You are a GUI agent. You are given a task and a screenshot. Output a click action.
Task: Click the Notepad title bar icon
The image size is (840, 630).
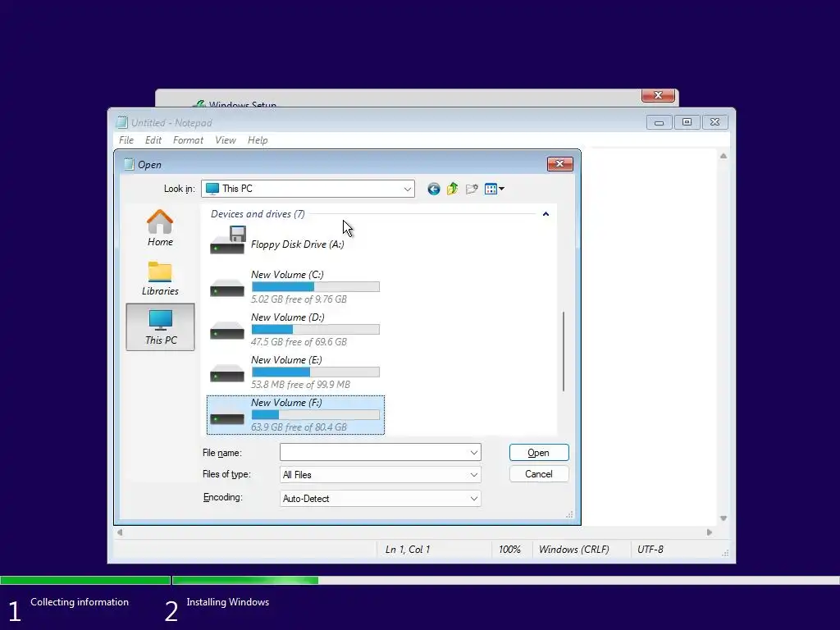coord(122,123)
